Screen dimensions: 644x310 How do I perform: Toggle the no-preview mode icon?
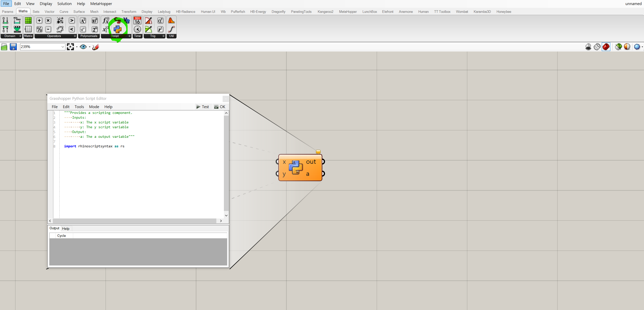(588, 47)
